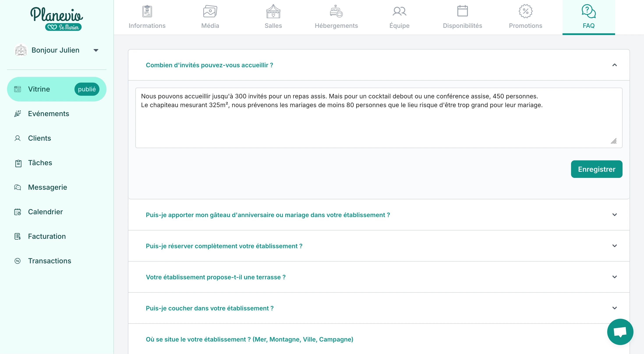Screen dimensions: 644x354
Task: Open the Facturation page
Action: (47, 236)
